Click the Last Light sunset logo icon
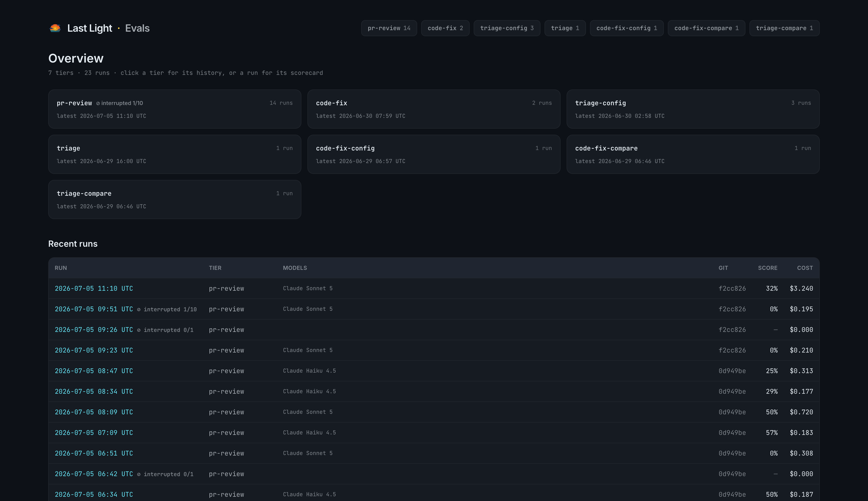Image resolution: width=868 pixels, height=501 pixels. 55,28
